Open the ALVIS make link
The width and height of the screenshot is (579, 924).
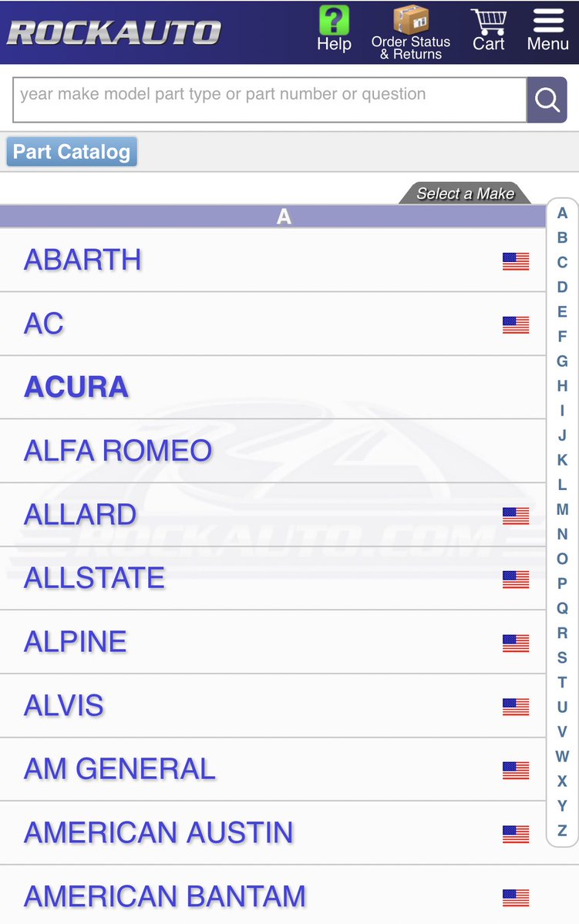point(64,705)
